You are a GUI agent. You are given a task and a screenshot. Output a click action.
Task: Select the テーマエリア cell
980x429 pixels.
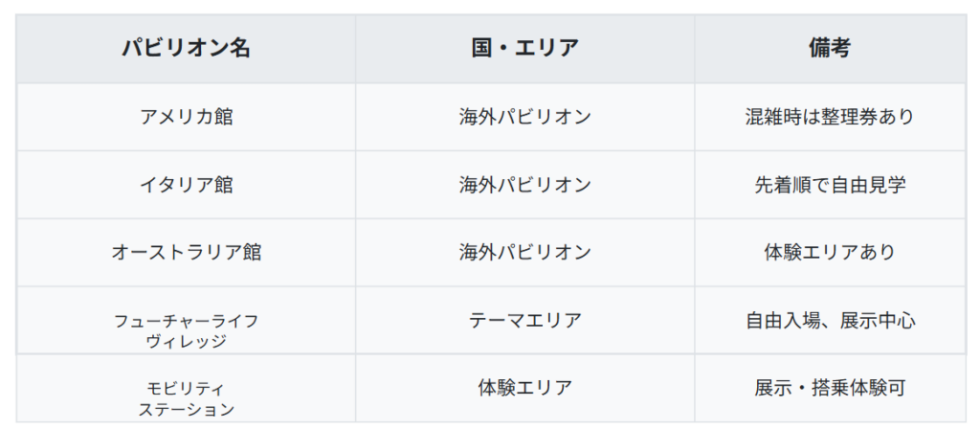click(525, 320)
